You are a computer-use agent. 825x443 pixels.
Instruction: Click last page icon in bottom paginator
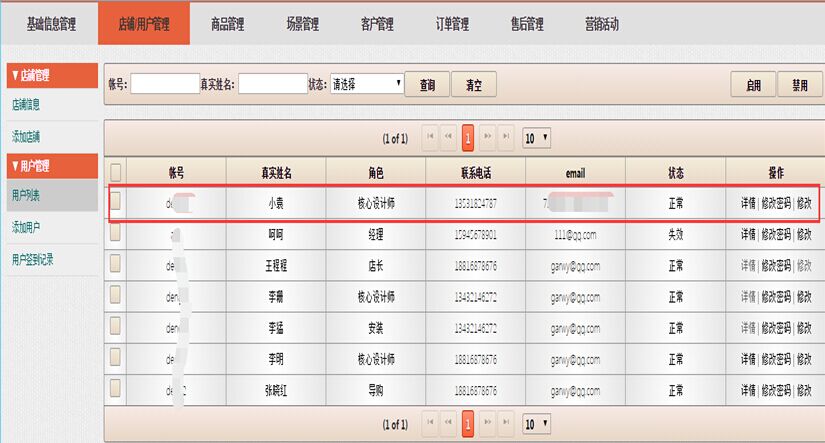[506, 424]
